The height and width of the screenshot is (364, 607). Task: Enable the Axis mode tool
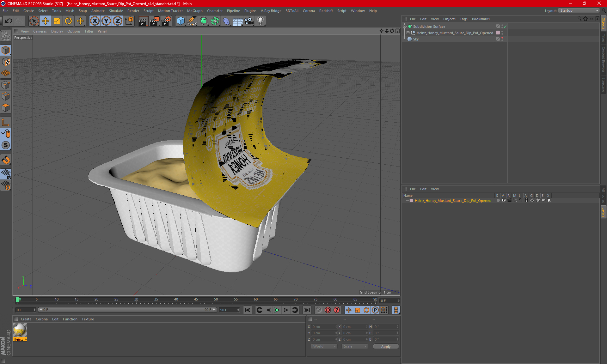click(x=6, y=122)
